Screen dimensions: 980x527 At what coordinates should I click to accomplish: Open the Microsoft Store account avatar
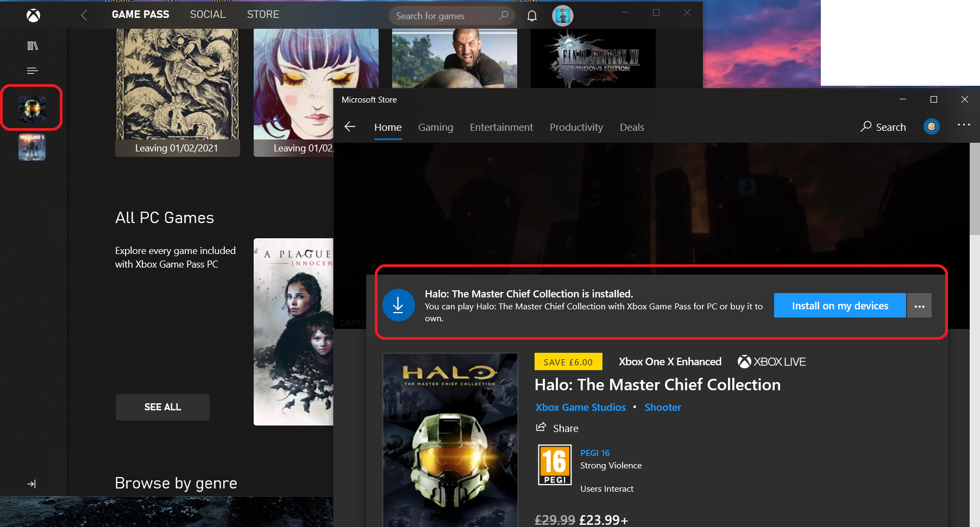click(x=932, y=127)
